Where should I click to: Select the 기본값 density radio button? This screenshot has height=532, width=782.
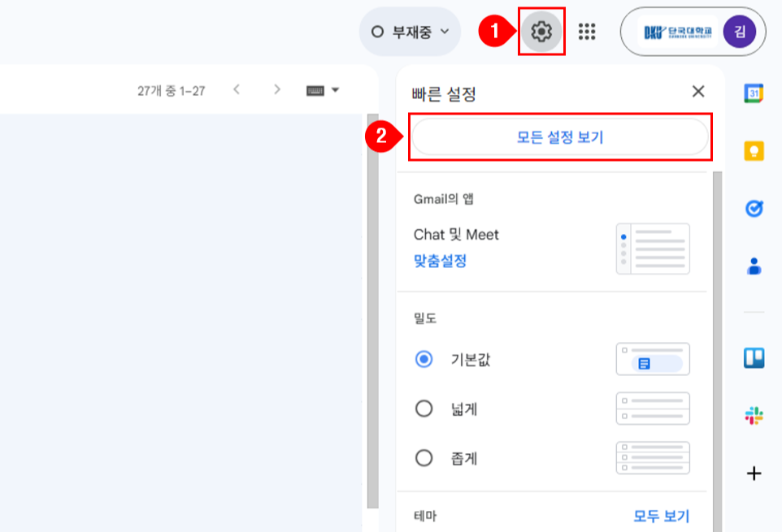pos(424,359)
